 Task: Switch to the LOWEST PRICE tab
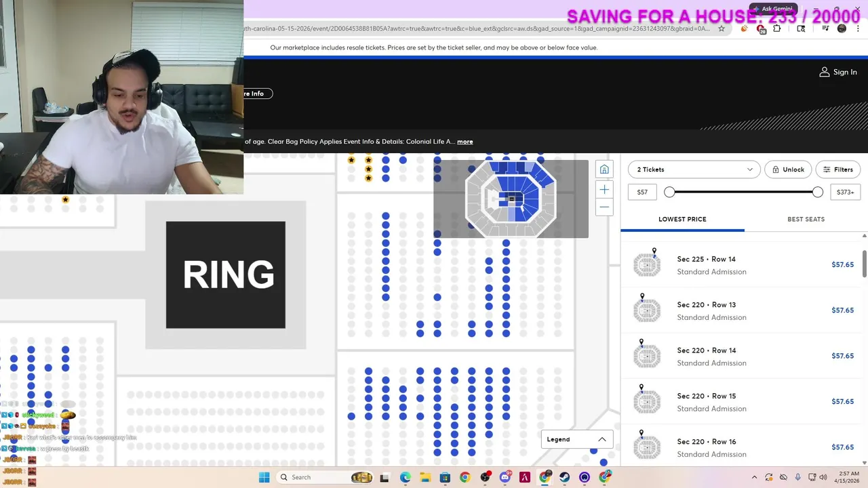tap(682, 219)
